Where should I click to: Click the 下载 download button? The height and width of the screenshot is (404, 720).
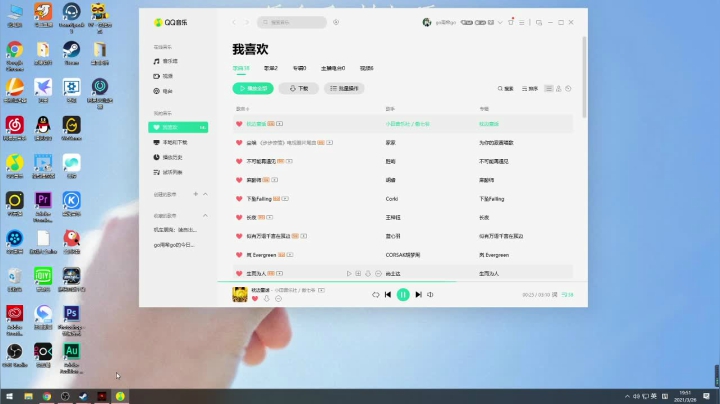click(x=298, y=89)
